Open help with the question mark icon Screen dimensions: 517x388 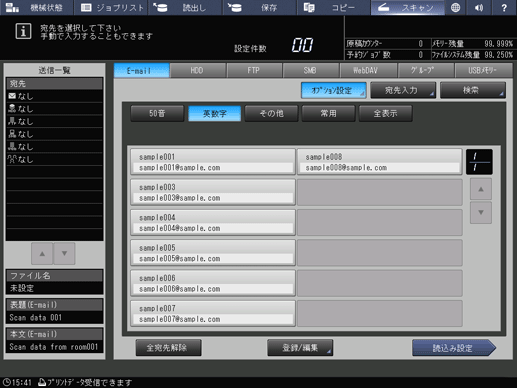[504, 7]
